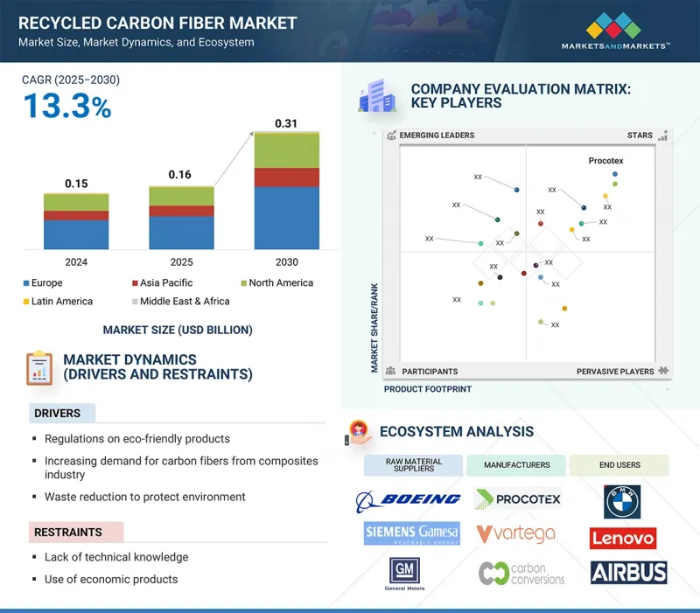Screen dimensions: 700x613
Task: Click the Europe legend color swatch
Action: tap(25, 283)
